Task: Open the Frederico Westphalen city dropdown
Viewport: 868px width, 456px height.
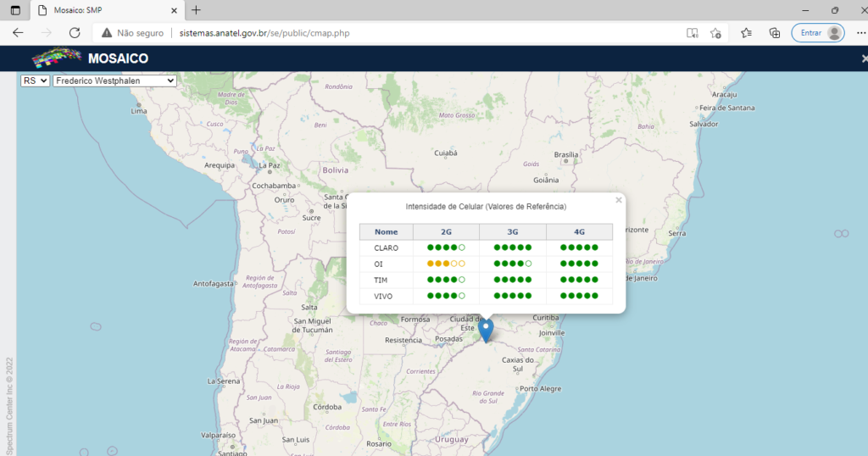Action: [114, 81]
